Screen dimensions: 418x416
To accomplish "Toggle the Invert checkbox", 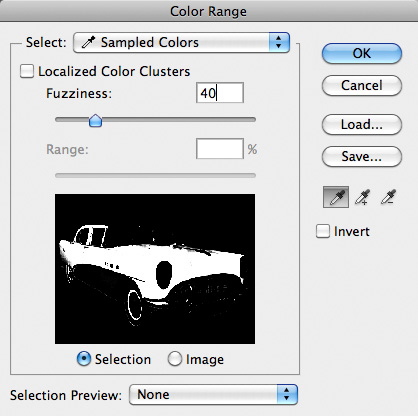I will tap(323, 231).
